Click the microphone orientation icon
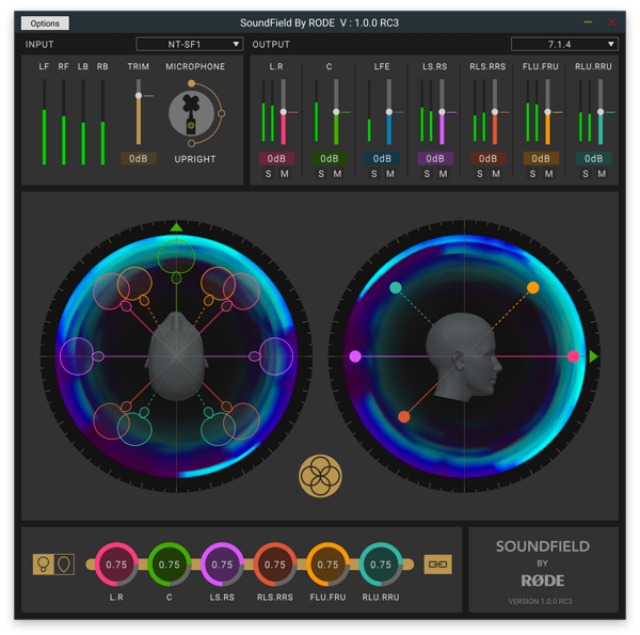 point(191,114)
